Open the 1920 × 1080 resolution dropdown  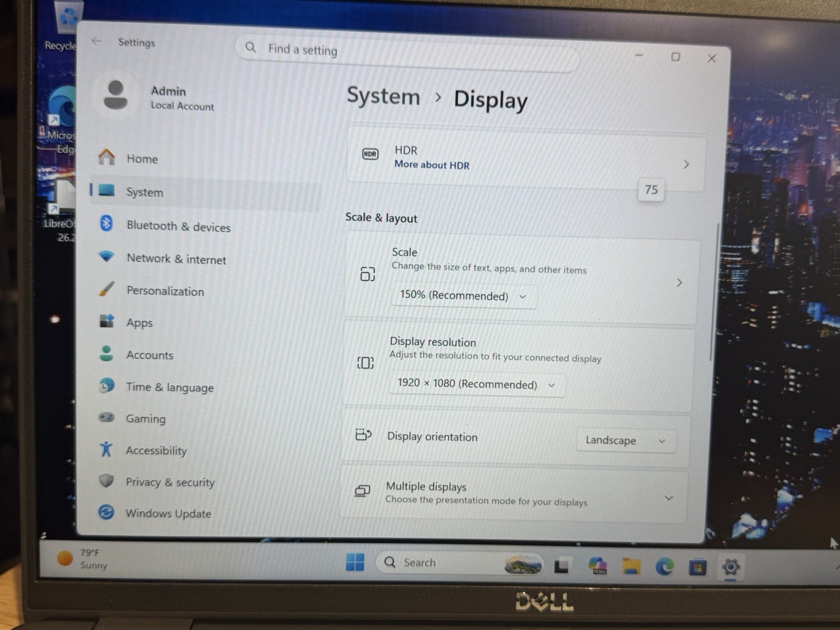pos(477,384)
